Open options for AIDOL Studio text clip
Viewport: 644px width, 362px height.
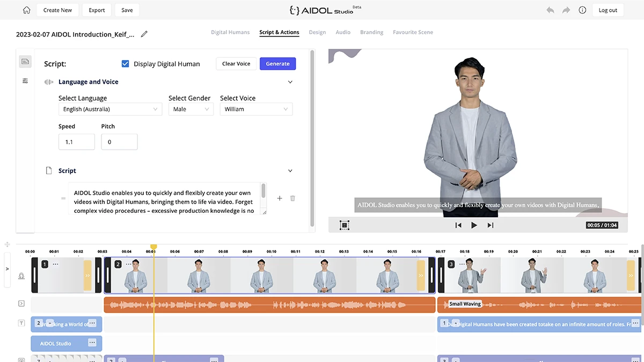92,343
